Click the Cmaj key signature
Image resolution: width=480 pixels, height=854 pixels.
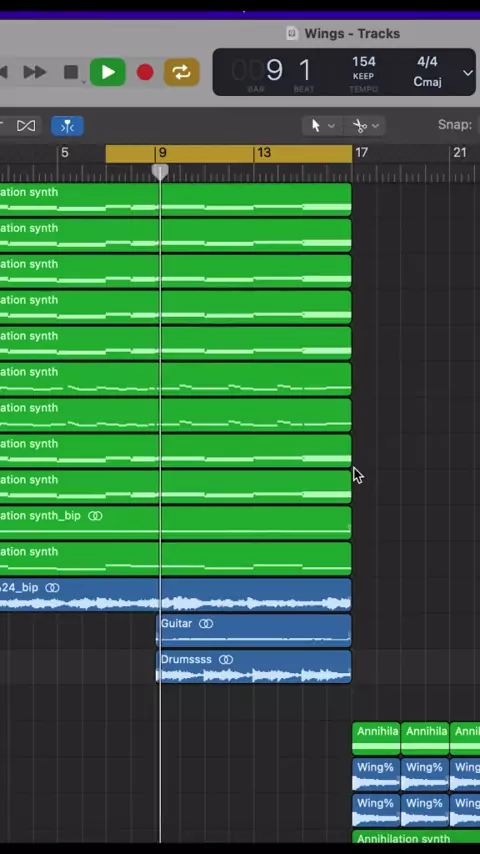click(x=427, y=82)
